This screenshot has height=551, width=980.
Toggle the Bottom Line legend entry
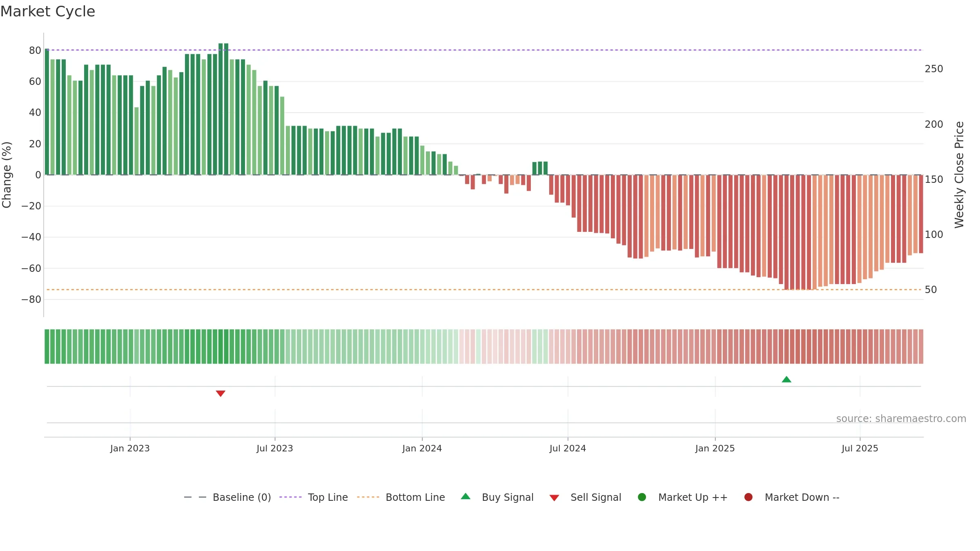[401, 497]
